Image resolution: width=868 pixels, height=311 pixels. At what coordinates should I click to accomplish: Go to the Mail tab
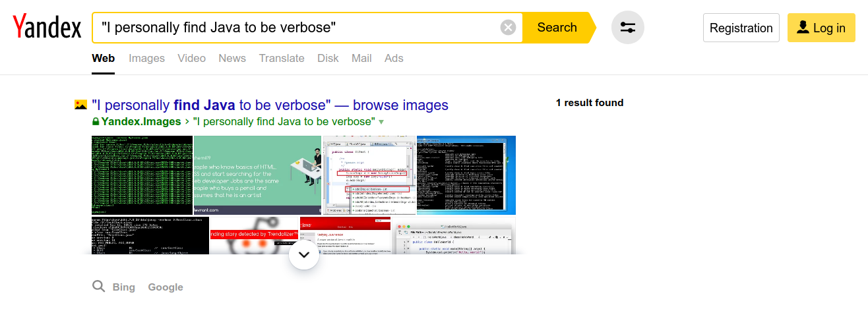361,58
